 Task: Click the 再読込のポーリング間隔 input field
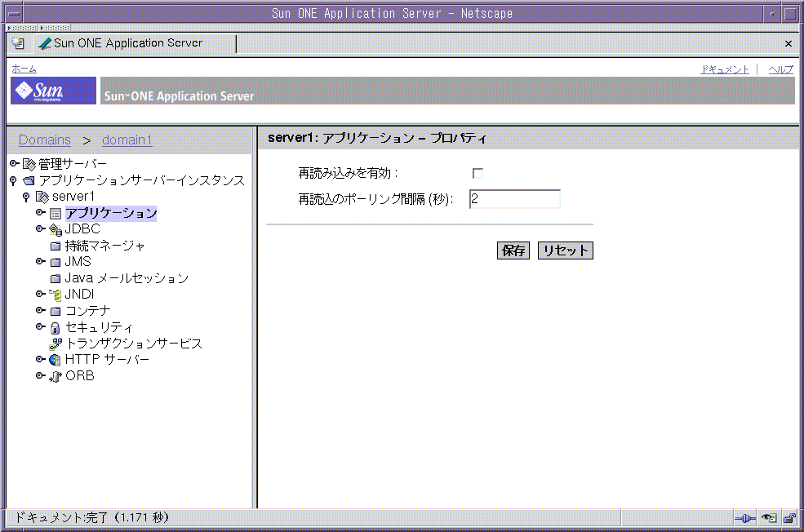[515, 199]
